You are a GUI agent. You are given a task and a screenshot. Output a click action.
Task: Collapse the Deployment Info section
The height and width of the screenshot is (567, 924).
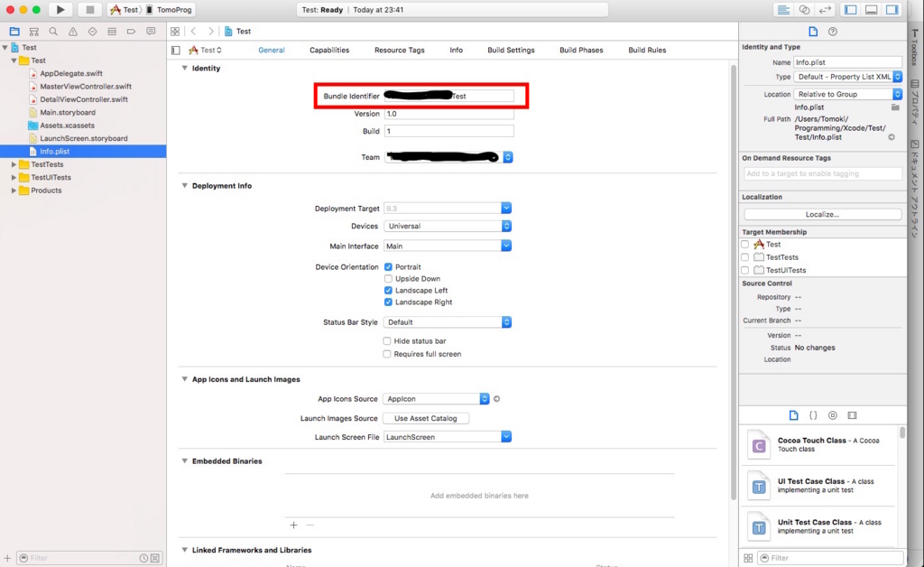[x=184, y=186]
